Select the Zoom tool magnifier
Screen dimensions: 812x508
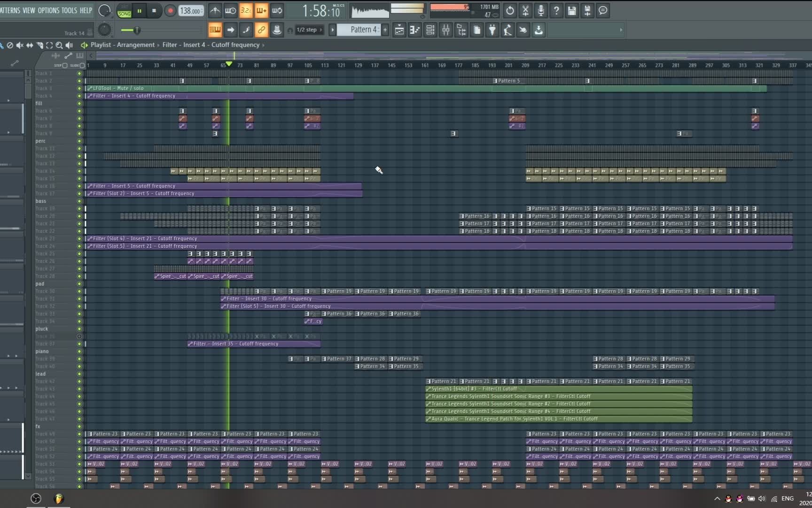59,45
